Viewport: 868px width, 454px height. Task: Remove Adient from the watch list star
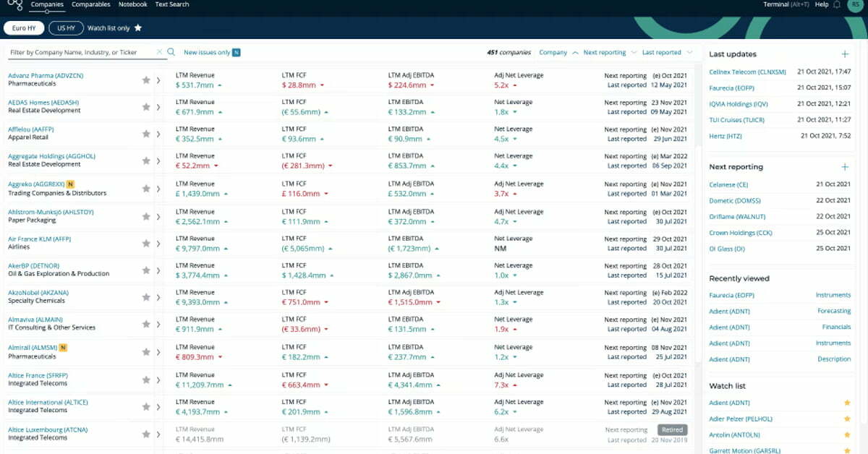click(x=847, y=403)
